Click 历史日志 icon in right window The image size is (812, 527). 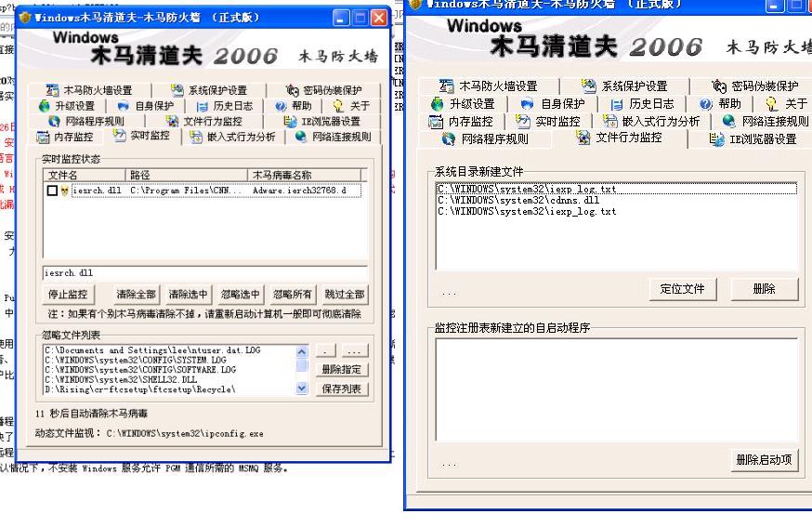[616, 104]
